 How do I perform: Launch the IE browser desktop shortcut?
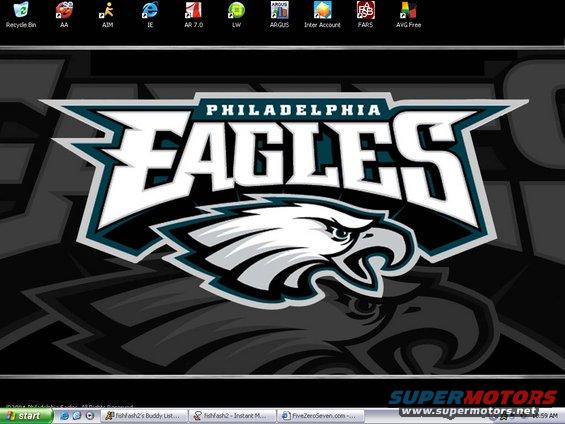coord(150,14)
